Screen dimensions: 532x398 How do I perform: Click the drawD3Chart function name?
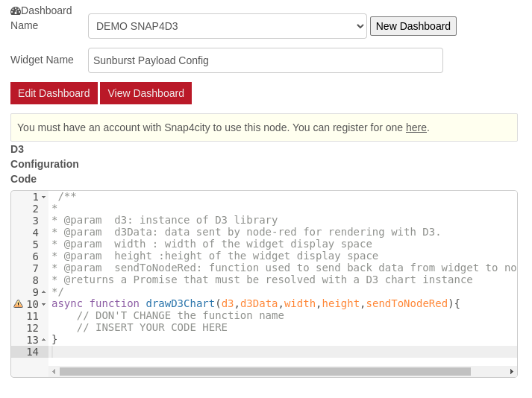tap(180, 304)
